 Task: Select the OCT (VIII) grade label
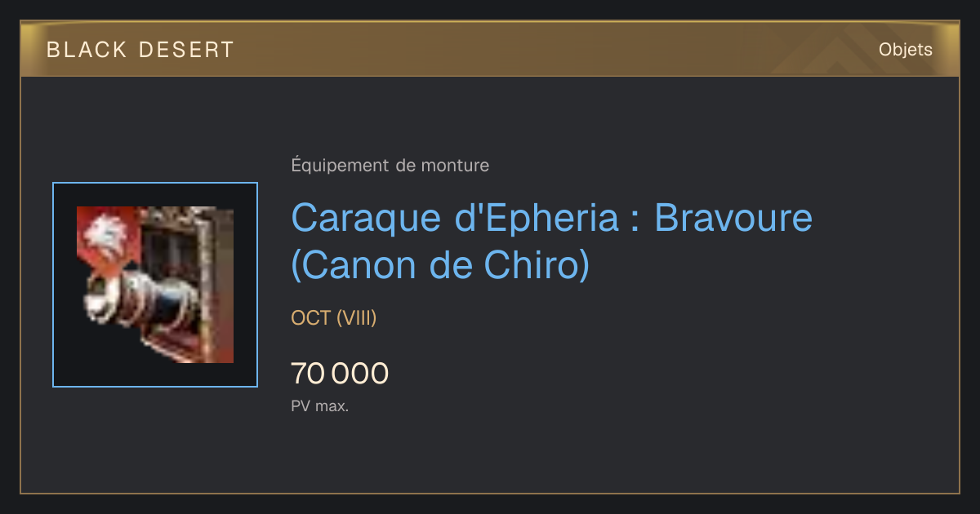(x=334, y=318)
